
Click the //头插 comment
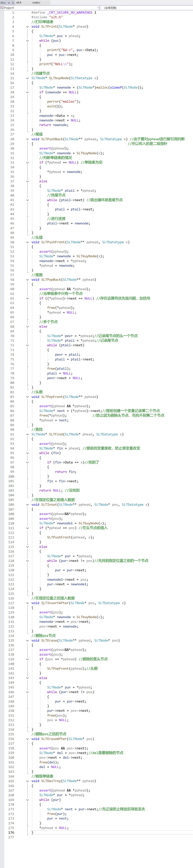coord(37,238)
